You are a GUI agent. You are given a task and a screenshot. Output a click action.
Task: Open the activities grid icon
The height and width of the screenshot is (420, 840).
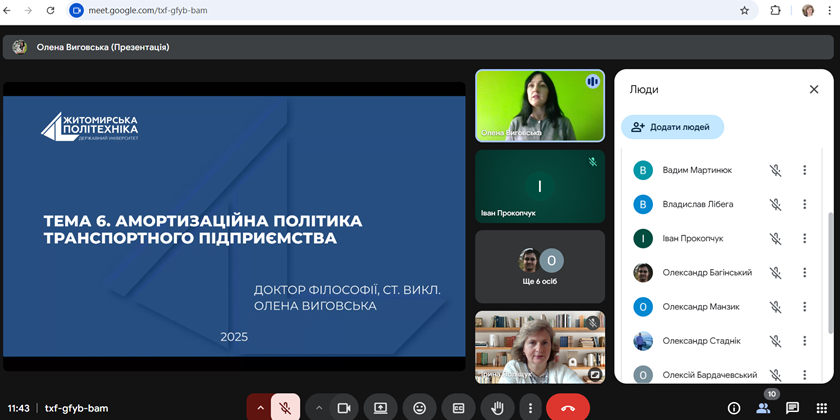(821, 408)
